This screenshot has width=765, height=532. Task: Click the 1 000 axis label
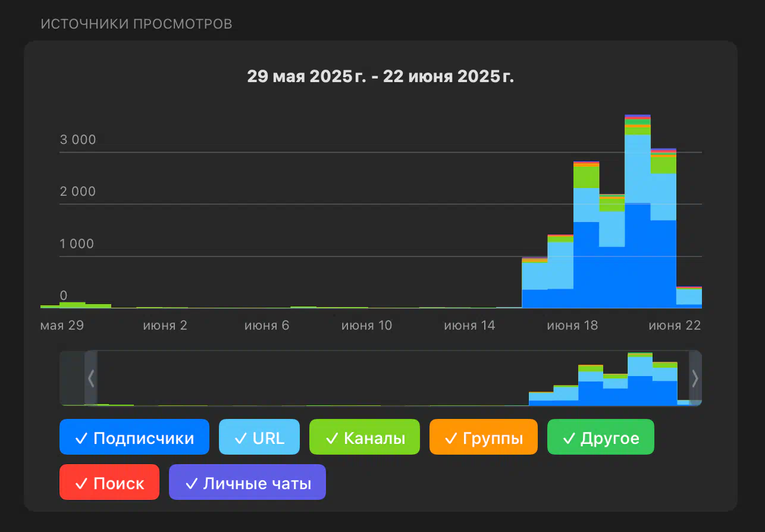(78, 243)
